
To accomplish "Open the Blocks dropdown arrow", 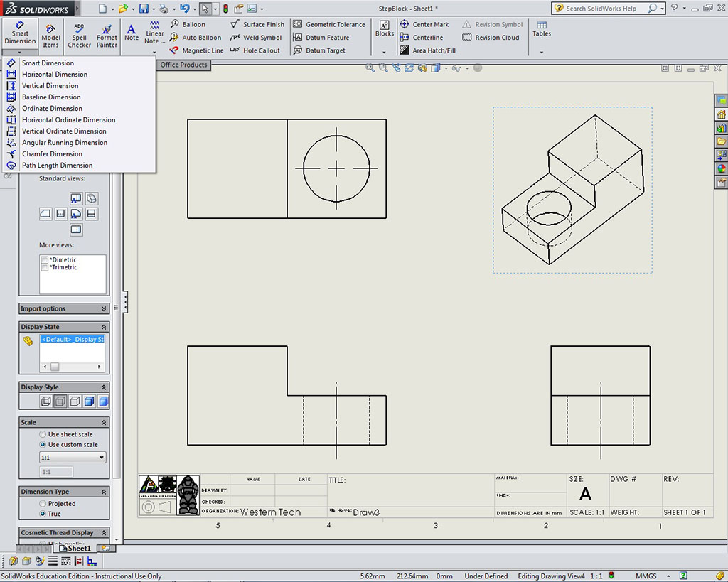I will pos(384,52).
